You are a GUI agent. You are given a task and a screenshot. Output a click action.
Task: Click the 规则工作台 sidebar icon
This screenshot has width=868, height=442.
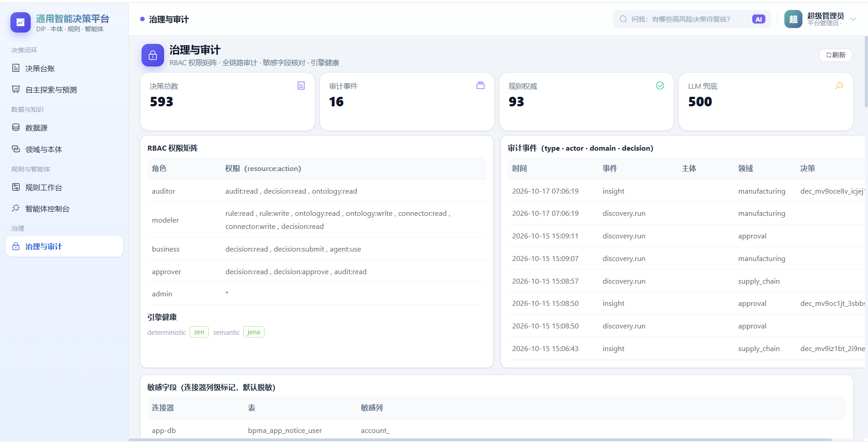pyautogui.click(x=16, y=187)
